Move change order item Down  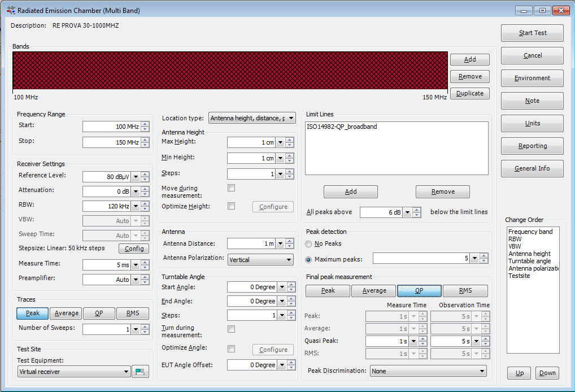click(547, 373)
